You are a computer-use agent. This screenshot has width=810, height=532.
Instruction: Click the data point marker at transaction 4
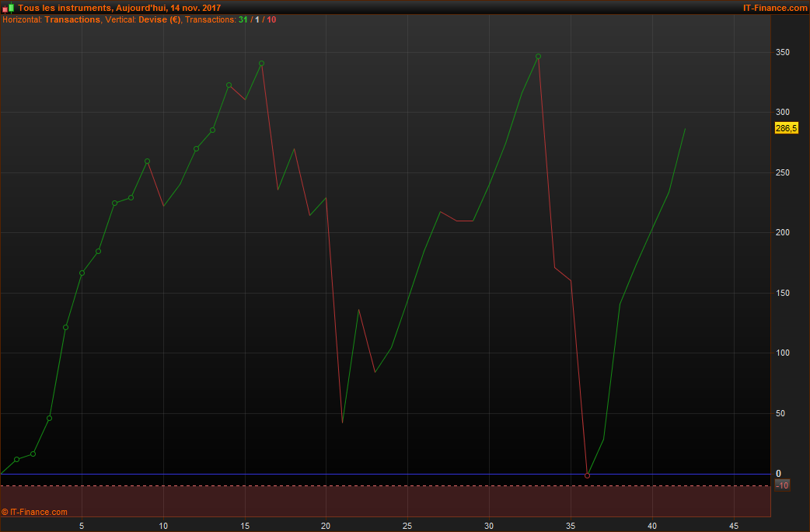pos(65,328)
